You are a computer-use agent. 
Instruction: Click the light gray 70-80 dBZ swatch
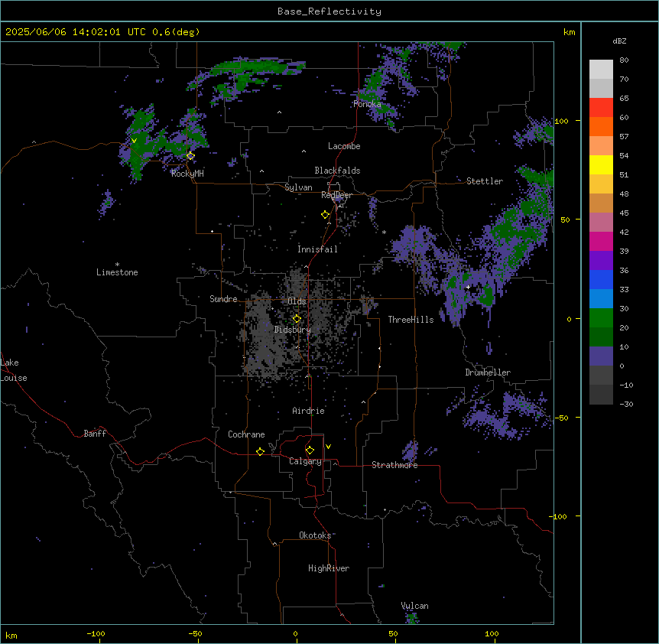[x=601, y=69]
